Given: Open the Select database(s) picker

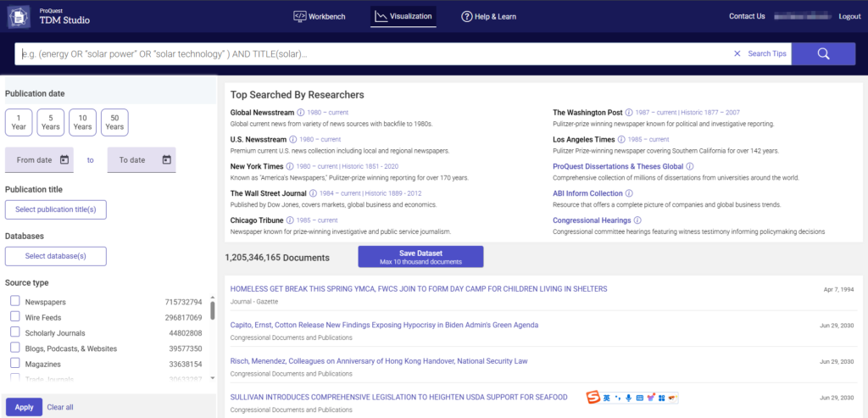Looking at the screenshot, I should (x=55, y=256).
